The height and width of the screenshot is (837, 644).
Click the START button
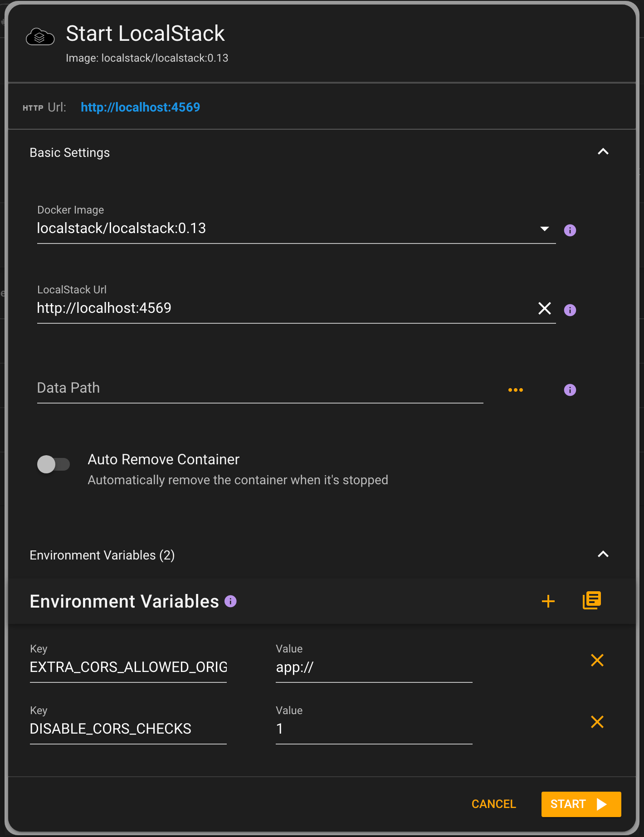point(581,804)
